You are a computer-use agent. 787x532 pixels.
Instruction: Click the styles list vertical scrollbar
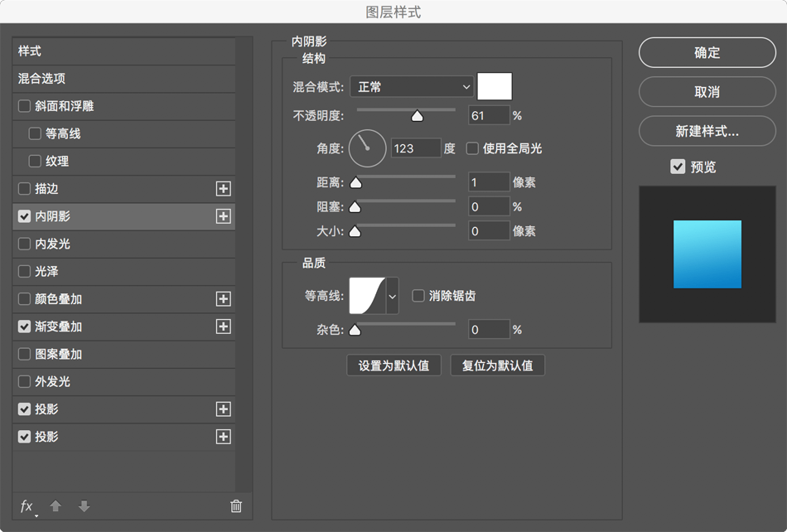click(244, 264)
